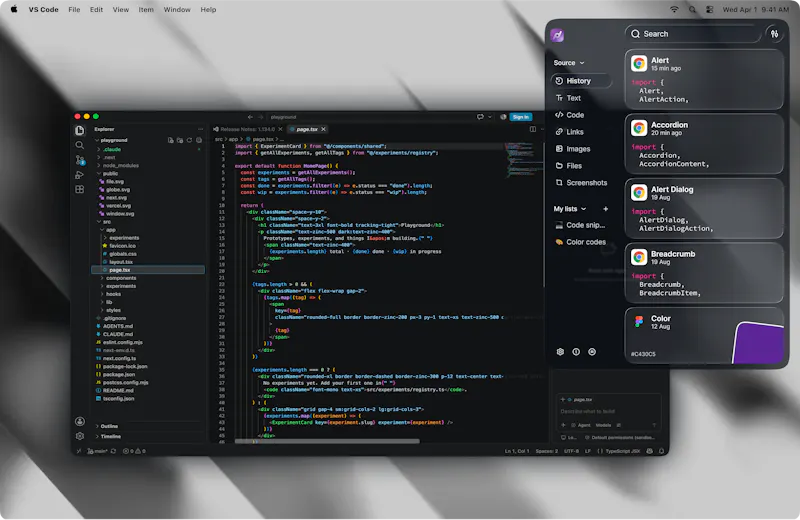Click the Sign in button in VS Code
800x520 pixels.
520,117
